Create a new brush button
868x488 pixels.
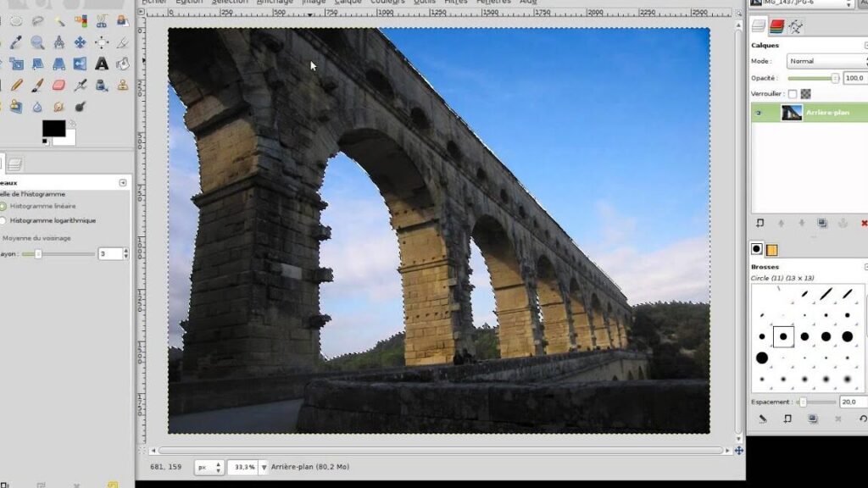(787, 419)
